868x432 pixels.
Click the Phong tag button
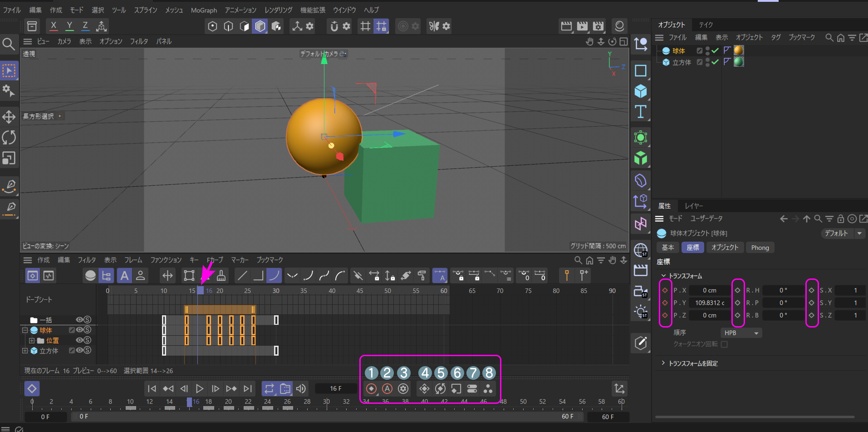[760, 248]
